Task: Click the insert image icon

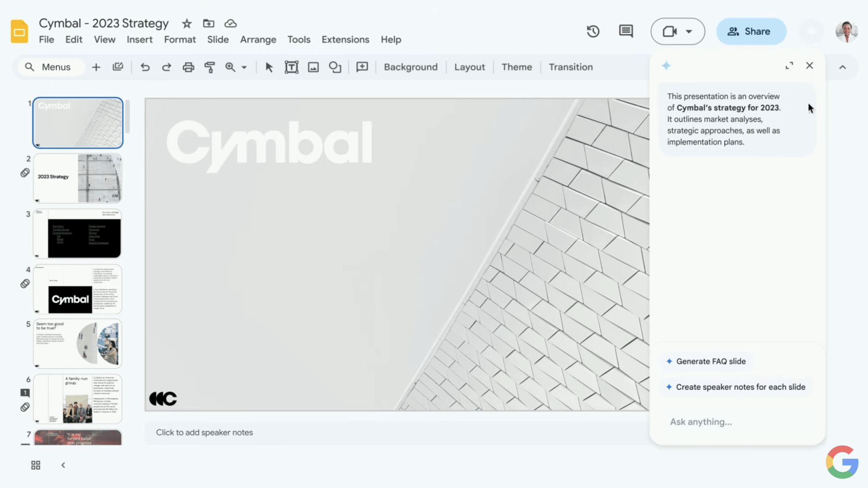Action: pos(313,67)
